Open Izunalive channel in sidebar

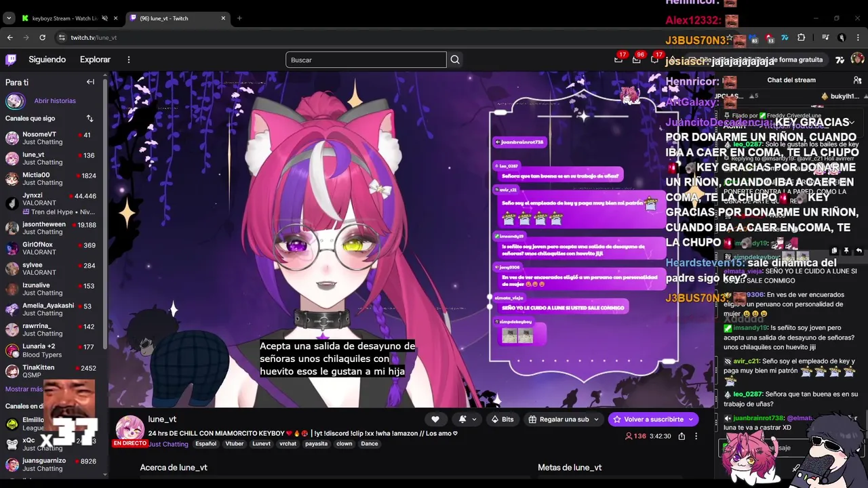(x=51, y=289)
